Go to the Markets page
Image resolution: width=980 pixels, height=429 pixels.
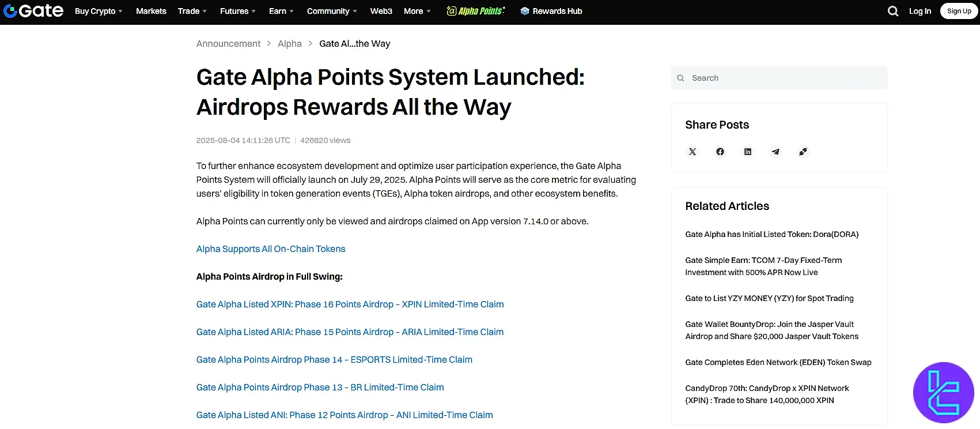click(151, 11)
